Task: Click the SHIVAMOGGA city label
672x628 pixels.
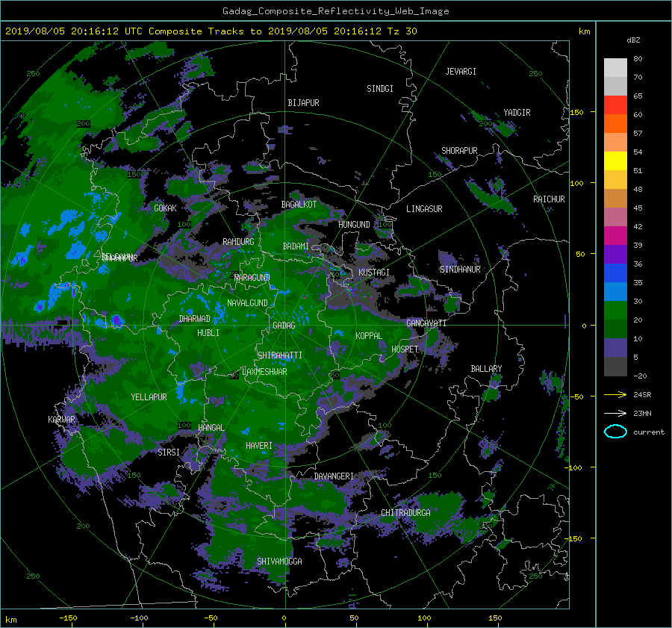Action: click(279, 562)
